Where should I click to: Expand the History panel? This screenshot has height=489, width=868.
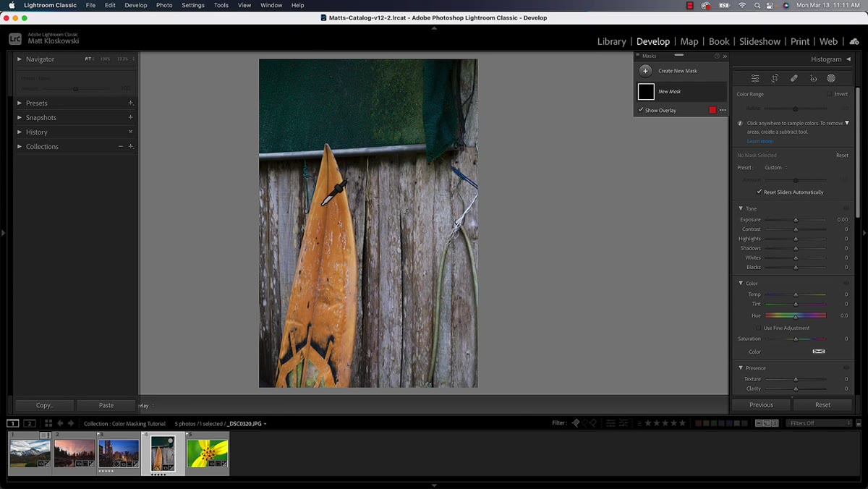pos(20,132)
